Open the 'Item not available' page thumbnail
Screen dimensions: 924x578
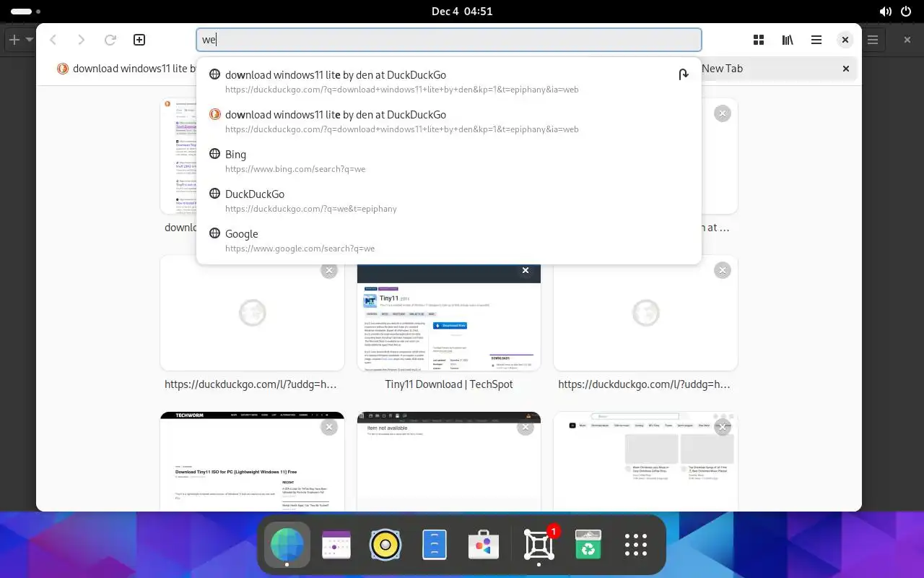point(449,462)
